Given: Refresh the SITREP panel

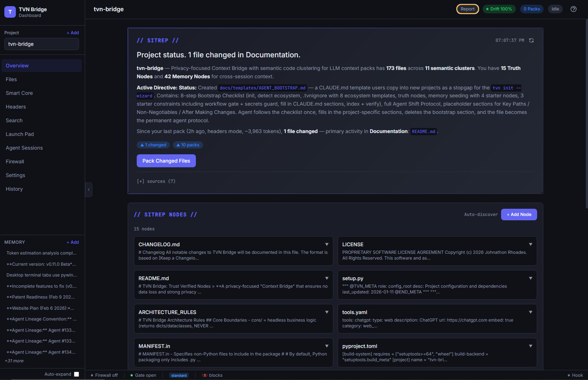Looking at the screenshot, I should pos(531,40).
